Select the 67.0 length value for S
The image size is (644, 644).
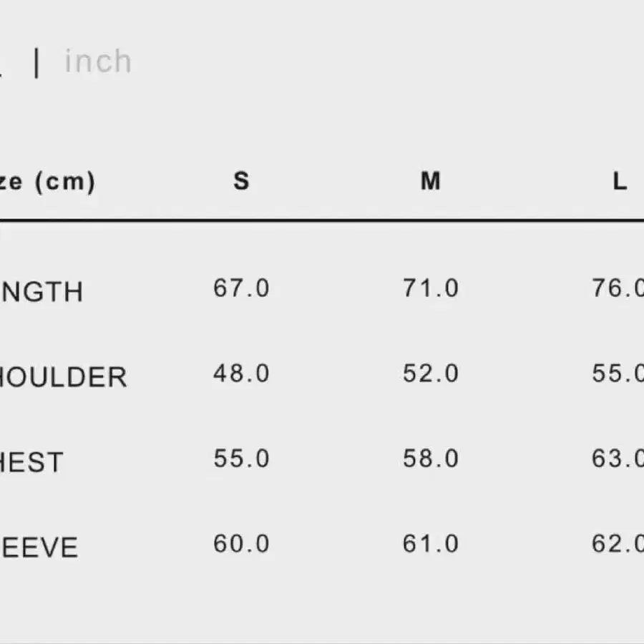pos(241,288)
